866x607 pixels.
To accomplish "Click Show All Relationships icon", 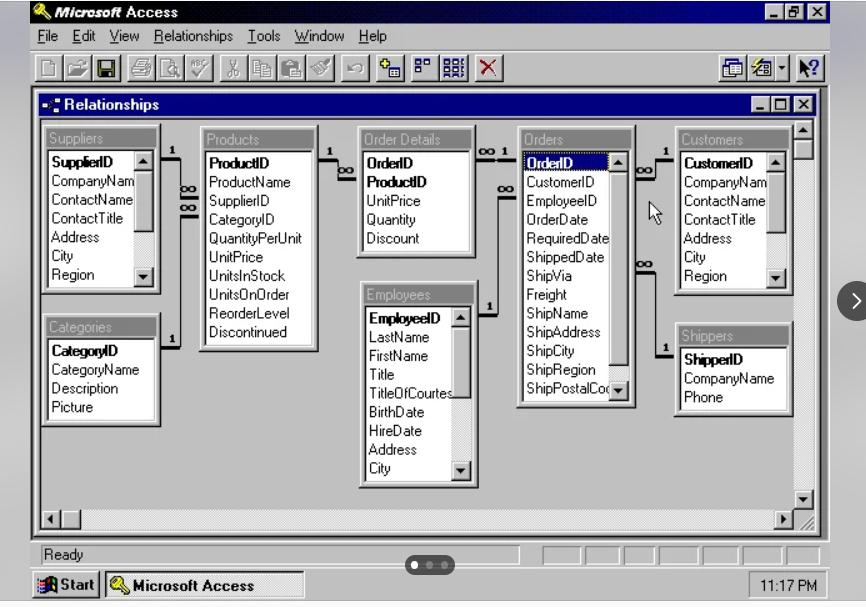I will coord(454,68).
